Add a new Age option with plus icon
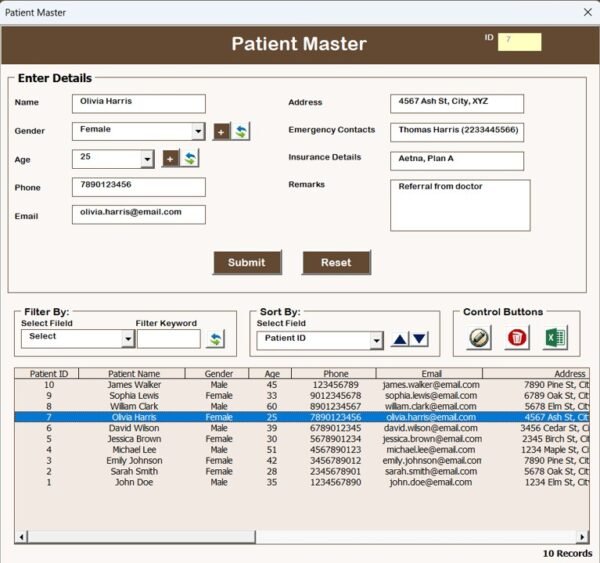This screenshot has width=600, height=563. [x=171, y=158]
